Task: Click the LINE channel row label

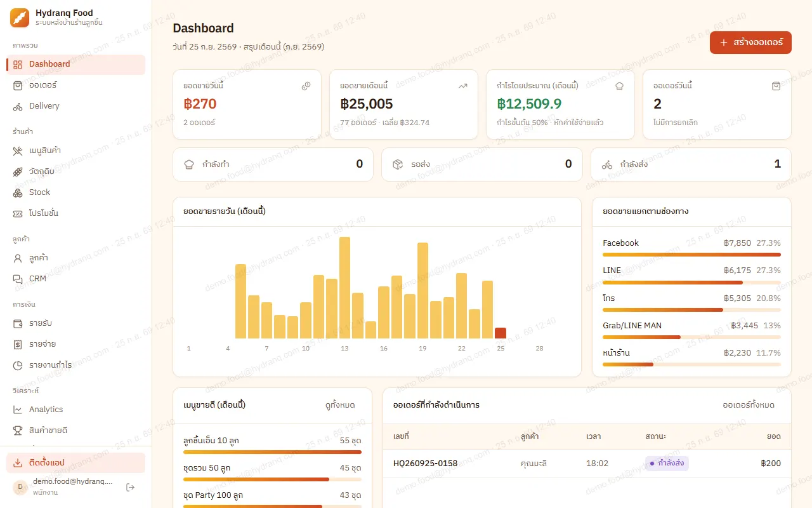Action: coord(612,271)
